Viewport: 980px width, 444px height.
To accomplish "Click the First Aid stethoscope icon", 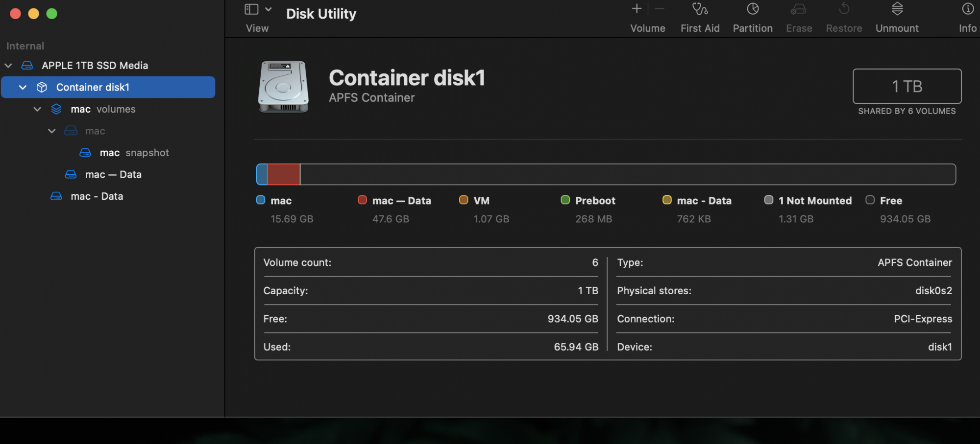I will point(699,9).
